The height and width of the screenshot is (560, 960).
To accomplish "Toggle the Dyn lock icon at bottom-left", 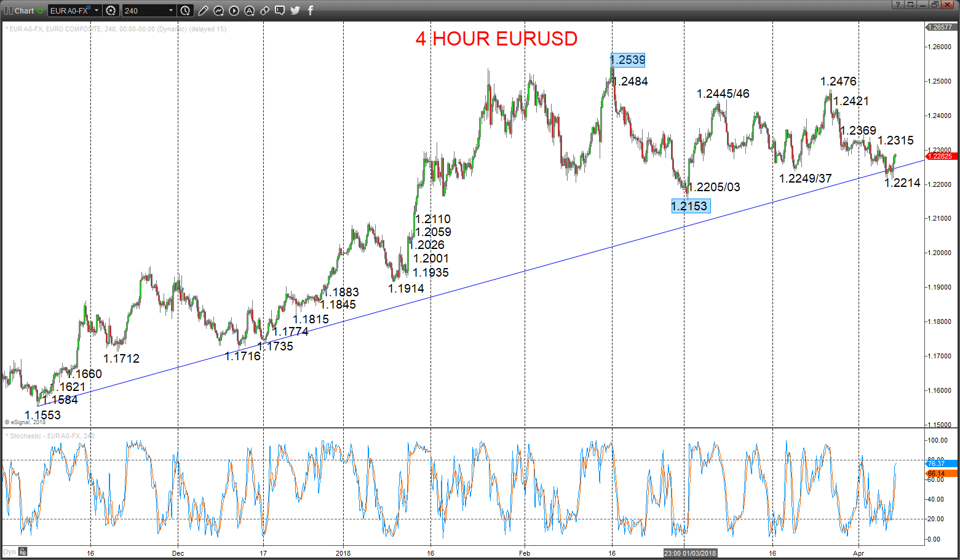I will (x=23, y=552).
